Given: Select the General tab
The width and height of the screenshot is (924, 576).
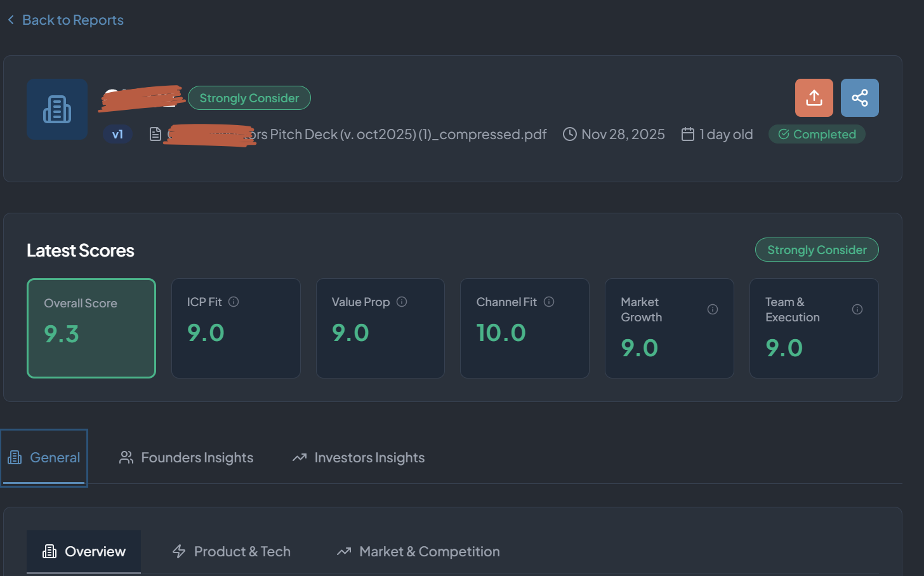Looking at the screenshot, I should [44, 457].
